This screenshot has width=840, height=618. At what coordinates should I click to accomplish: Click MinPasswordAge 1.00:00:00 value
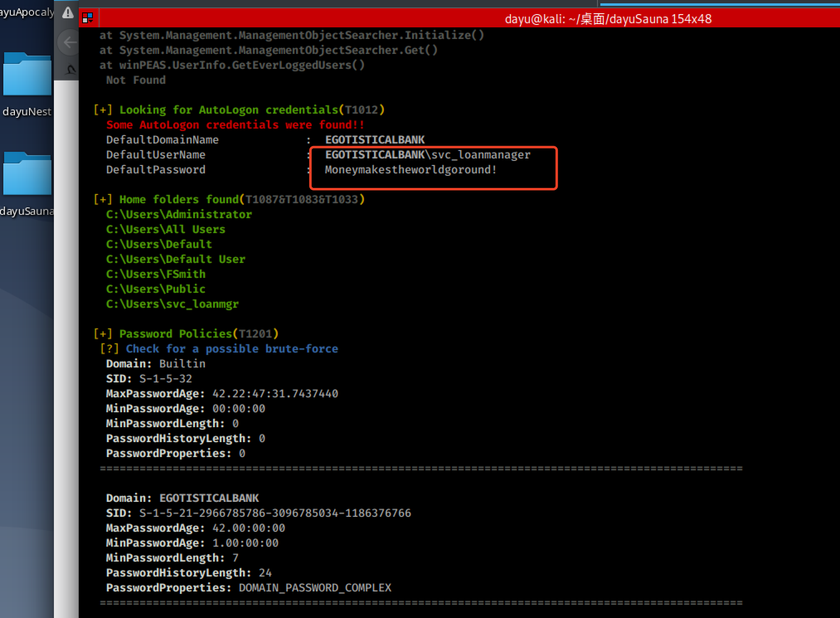(245, 543)
